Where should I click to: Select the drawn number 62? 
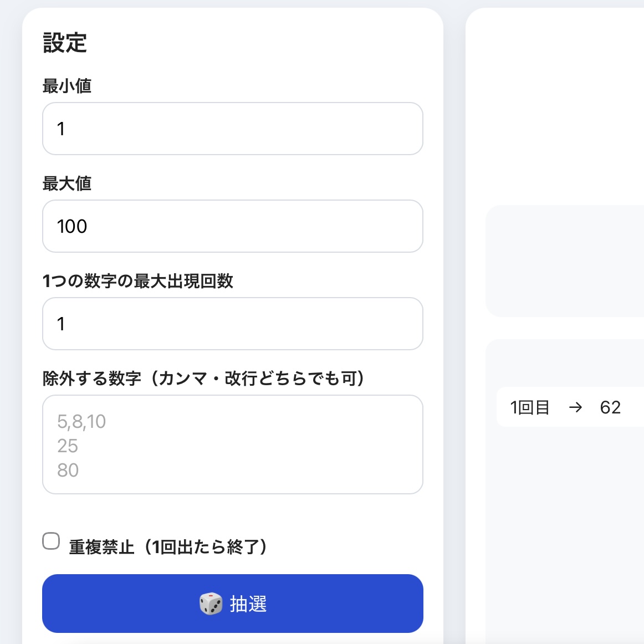click(610, 407)
